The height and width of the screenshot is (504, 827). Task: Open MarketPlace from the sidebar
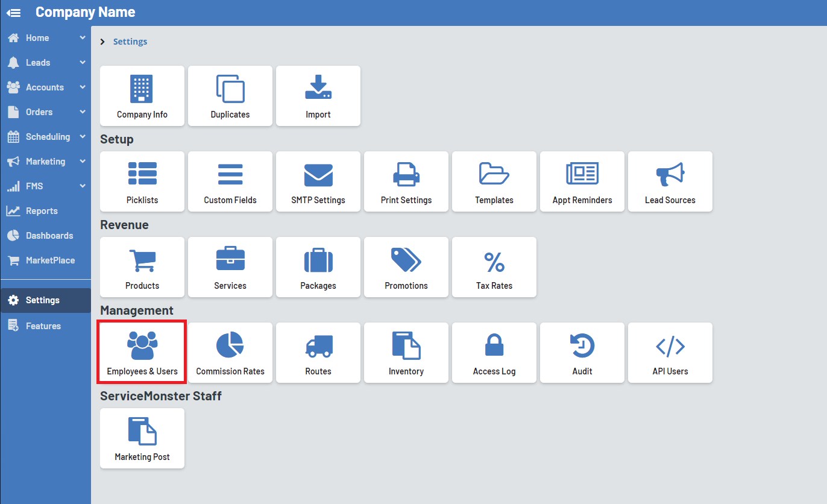(50, 260)
